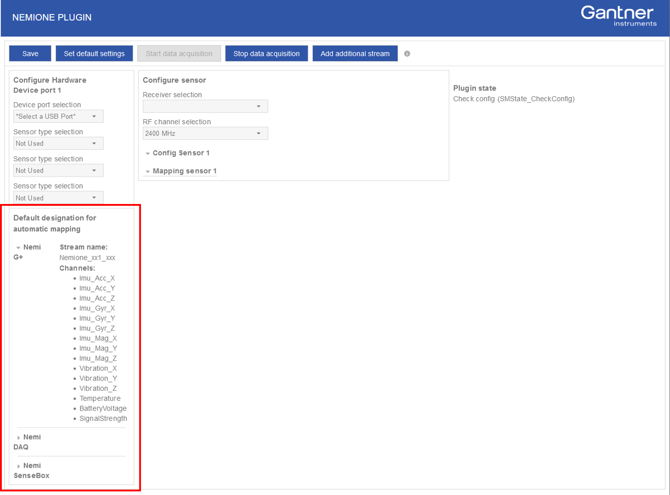The image size is (670, 495).
Task: Click the Imu_Acc_Y channel entry
Action: pos(97,288)
